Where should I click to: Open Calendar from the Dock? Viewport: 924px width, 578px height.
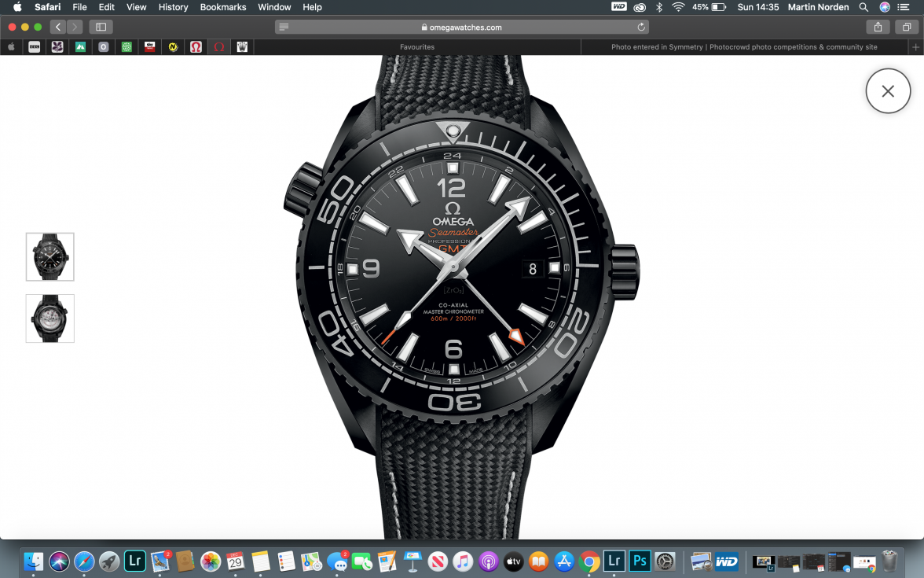tap(235, 561)
